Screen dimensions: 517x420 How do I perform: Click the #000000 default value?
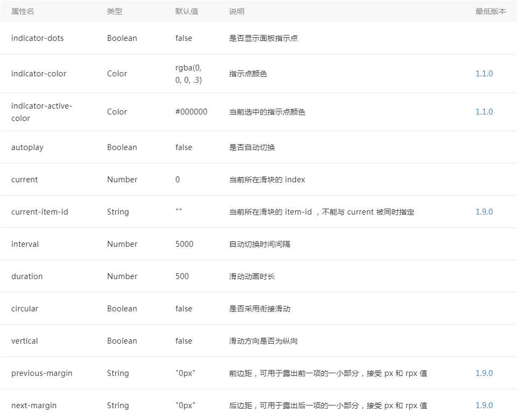point(191,112)
